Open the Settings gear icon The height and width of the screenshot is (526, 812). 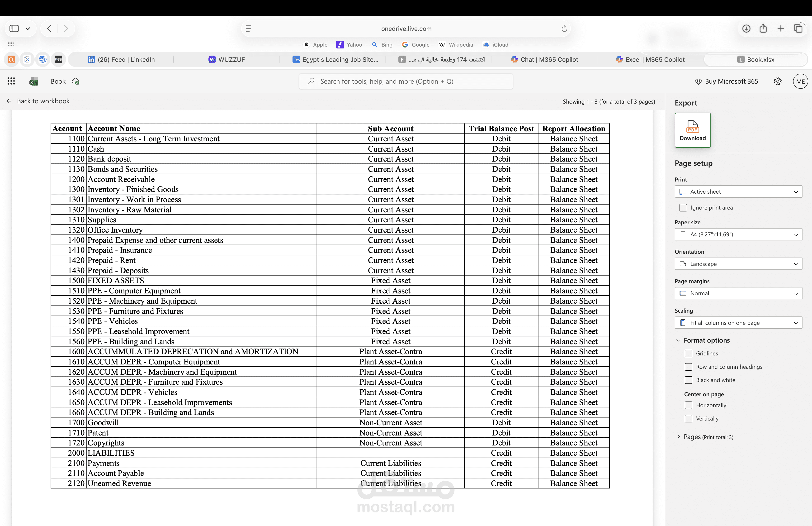pyautogui.click(x=778, y=81)
